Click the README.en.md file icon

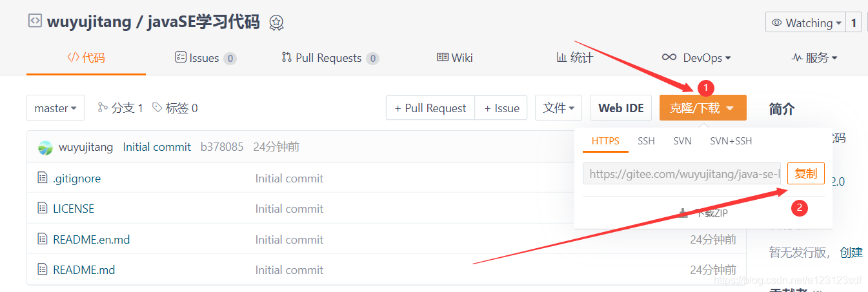43,240
